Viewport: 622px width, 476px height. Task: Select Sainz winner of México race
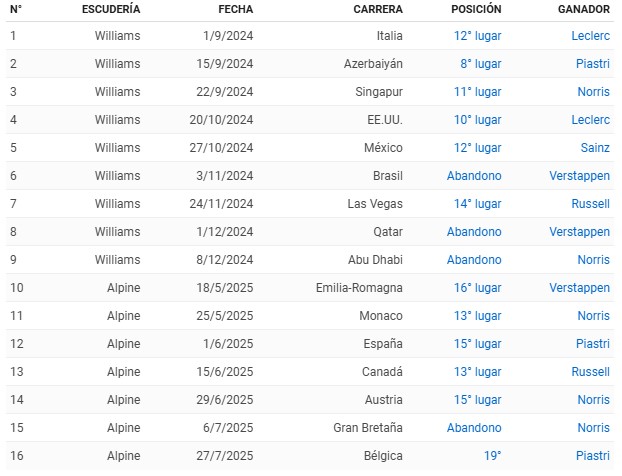pyautogui.click(x=595, y=148)
